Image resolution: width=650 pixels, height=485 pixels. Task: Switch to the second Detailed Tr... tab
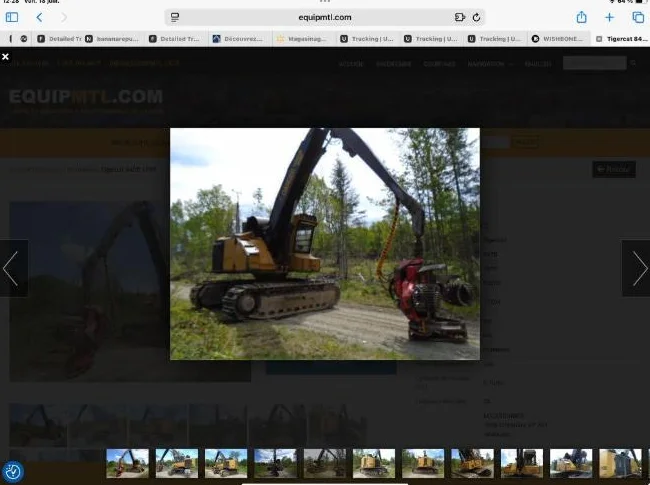coord(175,39)
